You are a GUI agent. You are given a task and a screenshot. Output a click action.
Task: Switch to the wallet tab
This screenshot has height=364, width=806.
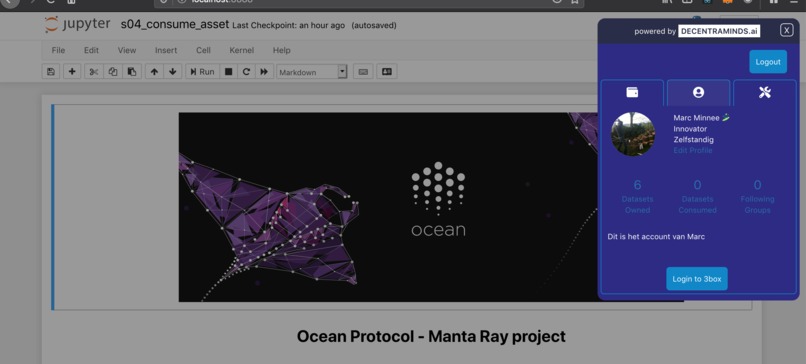tap(632, 93)
